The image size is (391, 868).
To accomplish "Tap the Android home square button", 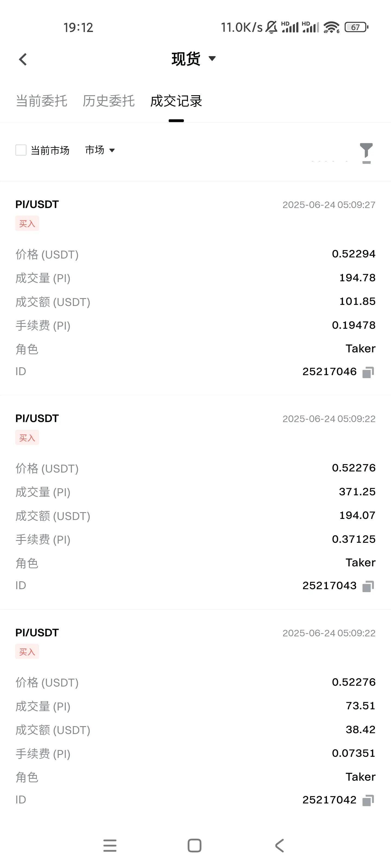I will pos(195,845).
